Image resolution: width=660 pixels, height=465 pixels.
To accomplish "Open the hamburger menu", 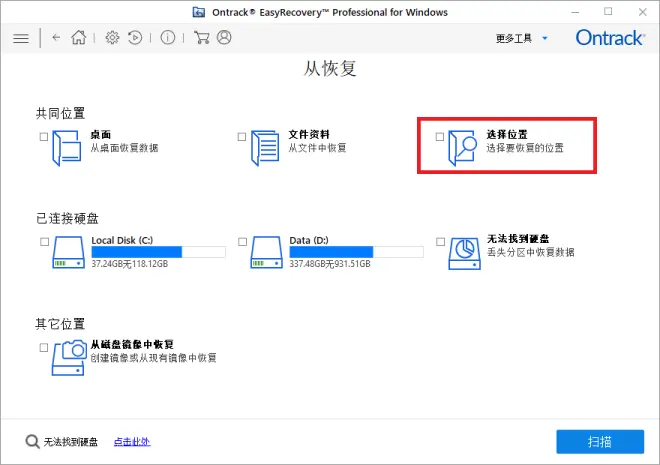I will tap(21, 38).
